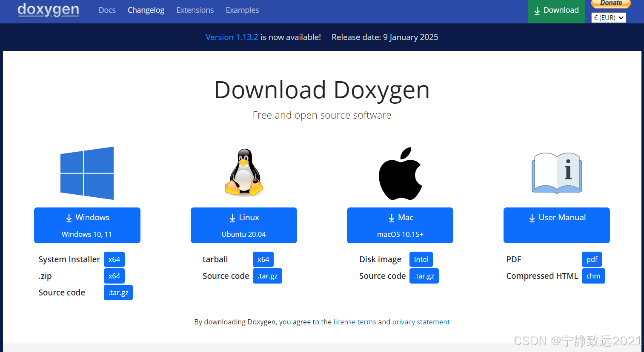Download System Installer x64
The height and width of the screenshot is (352, 644).
[114, 259]
